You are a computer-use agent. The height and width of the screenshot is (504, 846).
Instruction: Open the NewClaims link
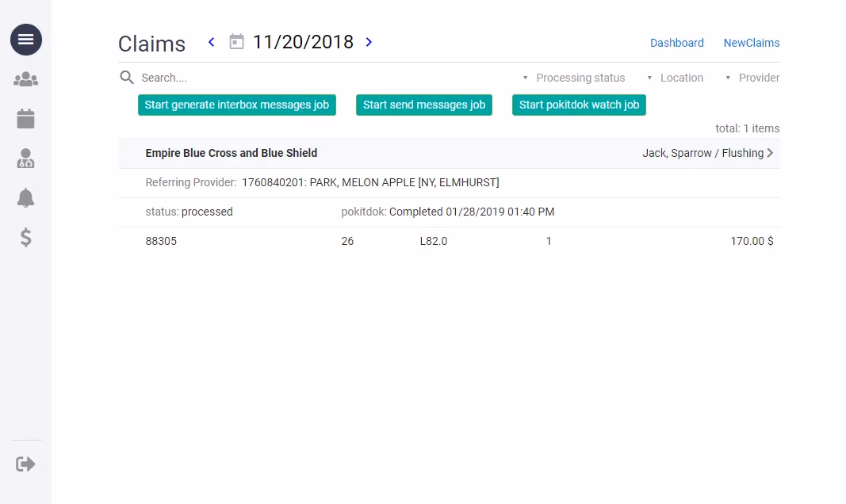751,43
